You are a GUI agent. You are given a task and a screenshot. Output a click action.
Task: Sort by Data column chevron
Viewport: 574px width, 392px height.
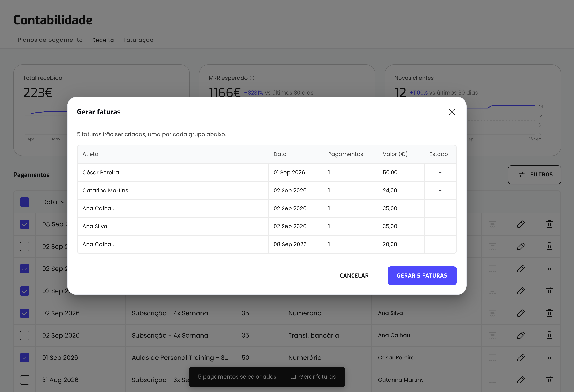pos(63,202)
